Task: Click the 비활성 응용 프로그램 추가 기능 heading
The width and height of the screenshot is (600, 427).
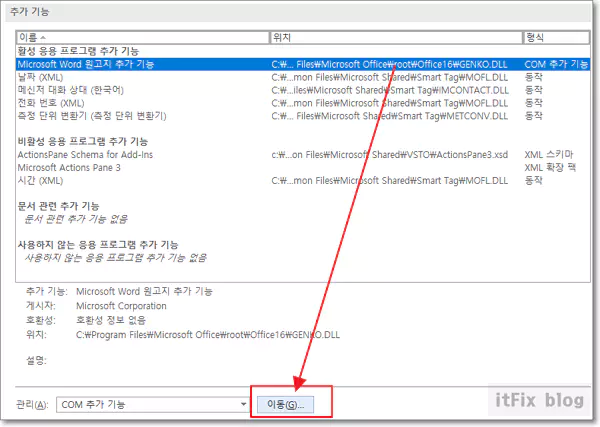Action: [x=83, y=142]
